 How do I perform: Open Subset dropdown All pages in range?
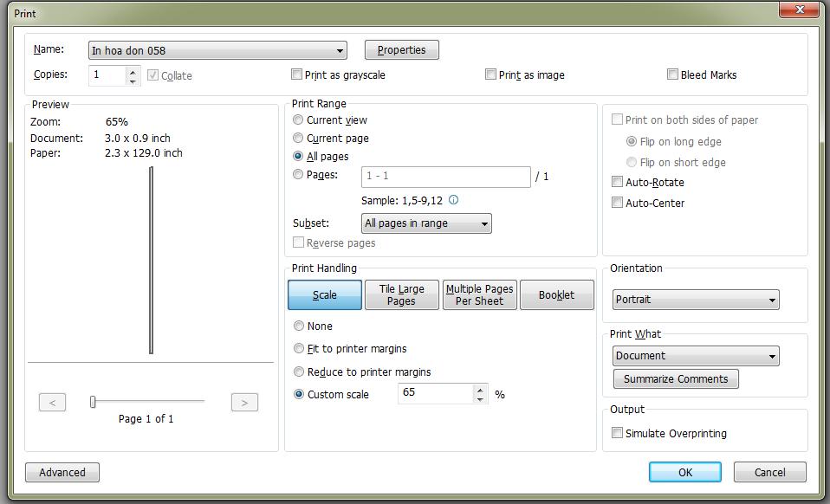pos(426,223)
